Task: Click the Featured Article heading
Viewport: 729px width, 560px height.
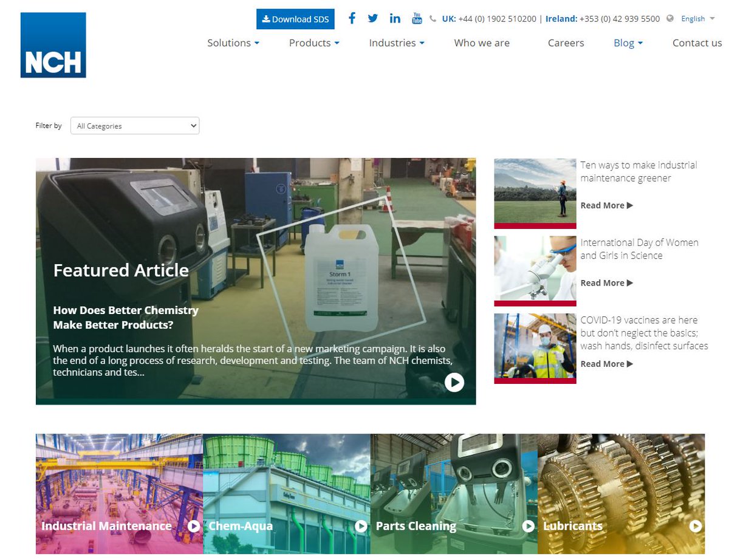Action: click(121, 270)
